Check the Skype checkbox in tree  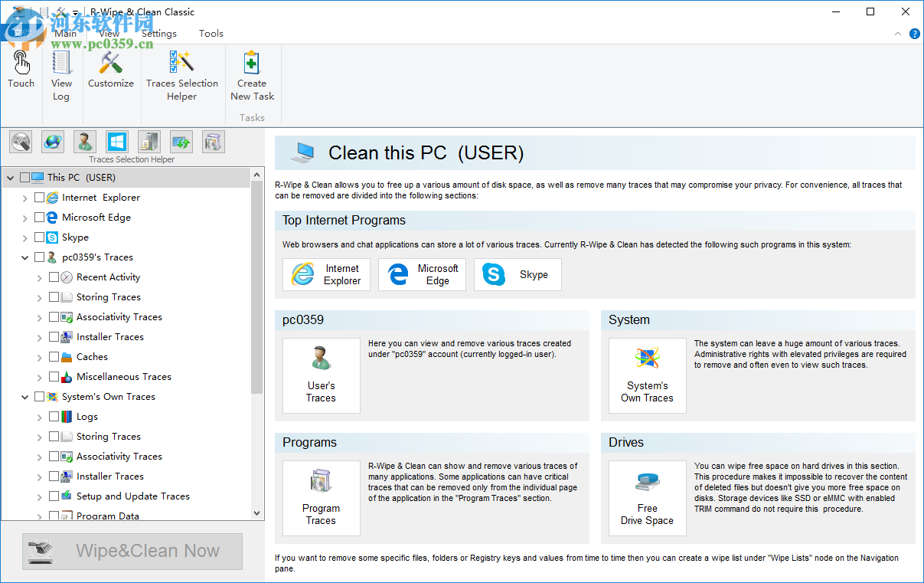pyautogui.click(x=39, y=237)
